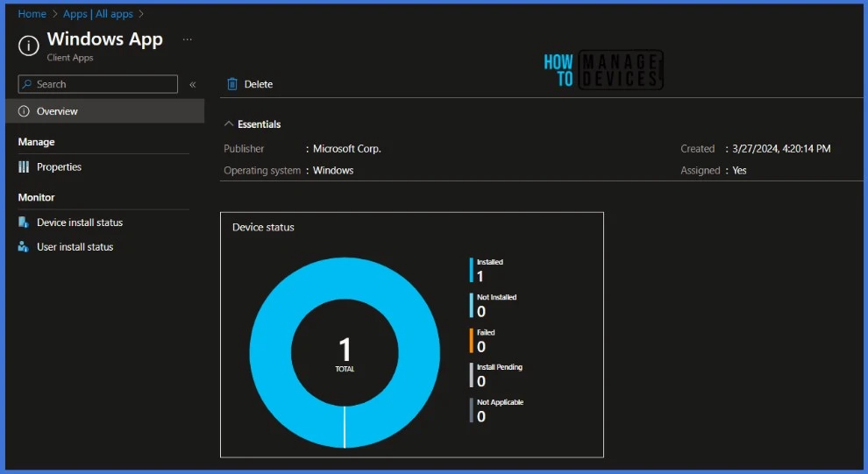This screenshot has height=474, width=868.
Task: Click the created date 3/27/2024, 4:20:14 PM
Action: click(781, 149)
